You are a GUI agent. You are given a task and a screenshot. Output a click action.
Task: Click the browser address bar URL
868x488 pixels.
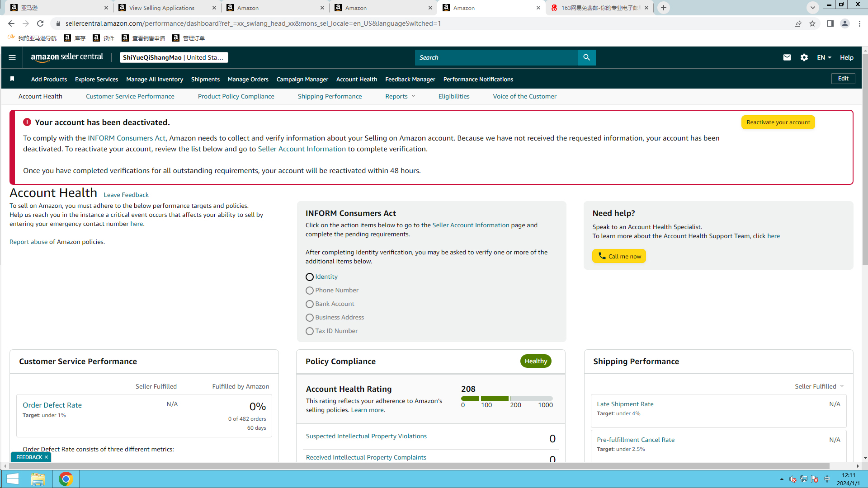(x=253, y=23)
